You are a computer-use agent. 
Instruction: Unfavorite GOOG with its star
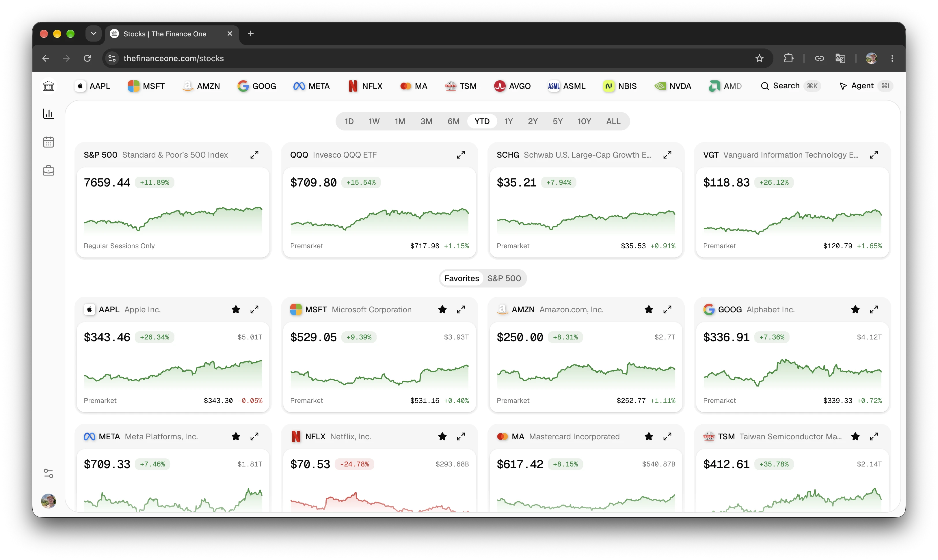[x=855, y=309]
